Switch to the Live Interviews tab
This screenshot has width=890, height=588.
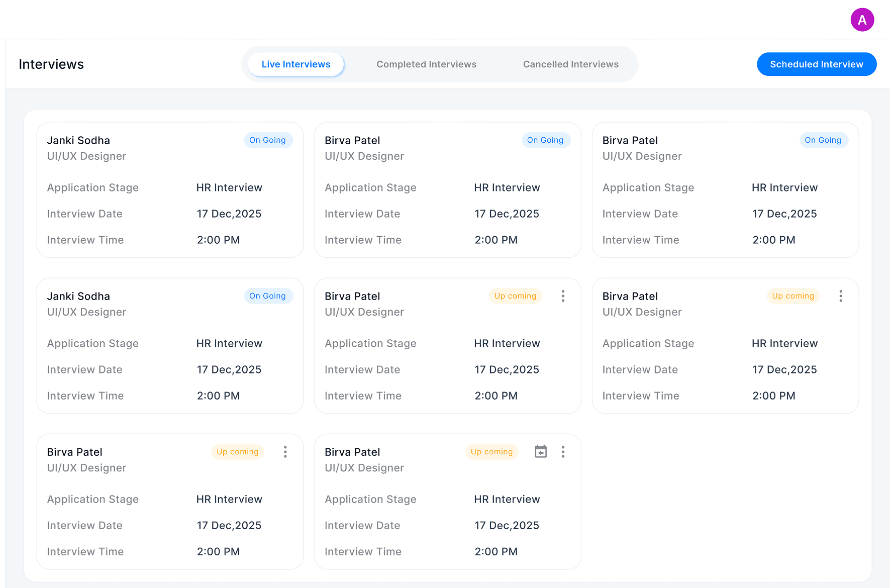[x=296, y=64]
